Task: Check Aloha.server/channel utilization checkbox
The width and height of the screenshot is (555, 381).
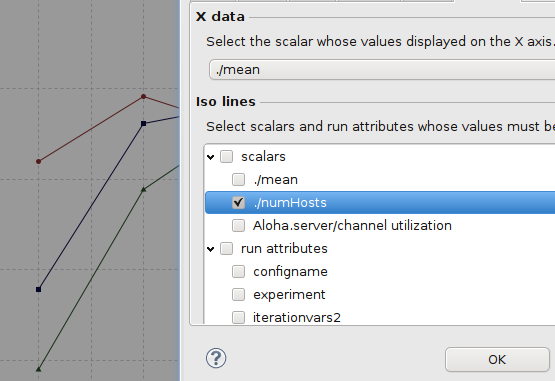Action: [x=238, y=226]
